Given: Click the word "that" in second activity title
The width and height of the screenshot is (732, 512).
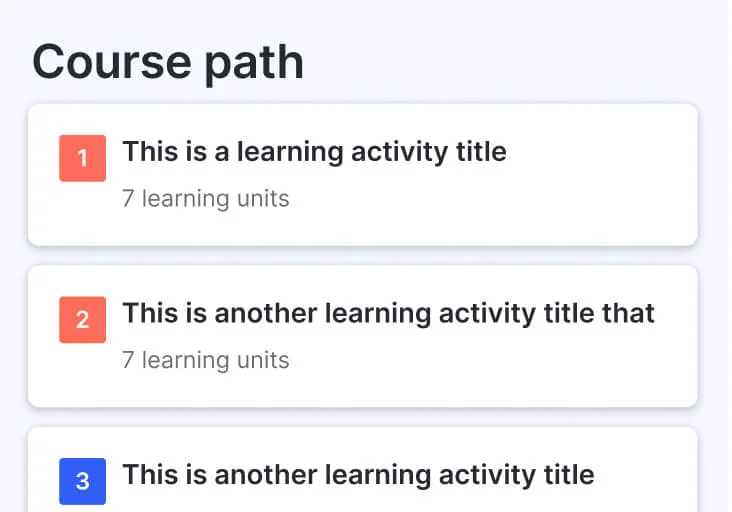Looking at the screenshot, I should [x=629, y=313].
